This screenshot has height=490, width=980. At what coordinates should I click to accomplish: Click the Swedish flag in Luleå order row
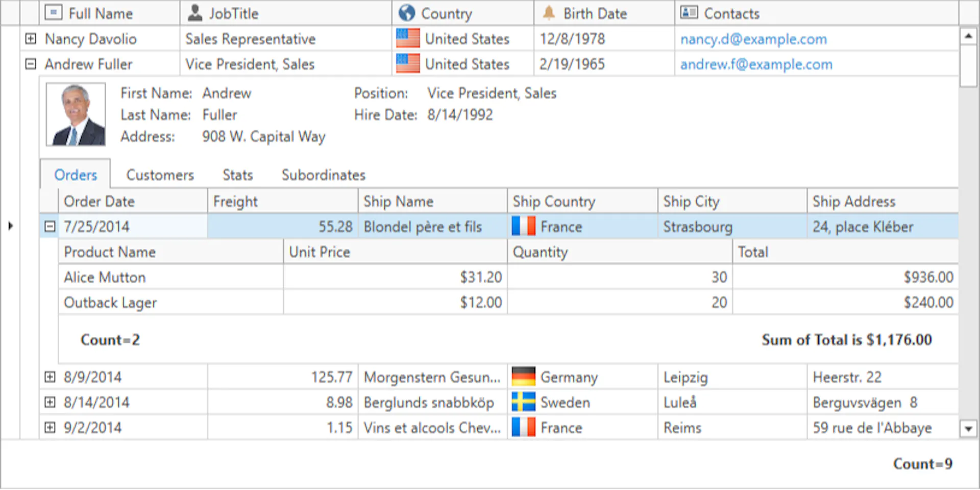click(x=523, y=402)
